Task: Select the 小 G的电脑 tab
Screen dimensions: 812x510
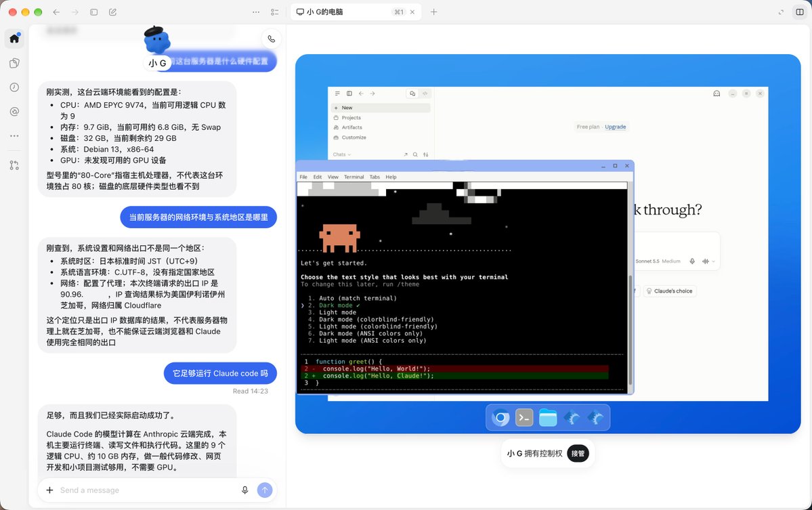Action: (356, 12)
